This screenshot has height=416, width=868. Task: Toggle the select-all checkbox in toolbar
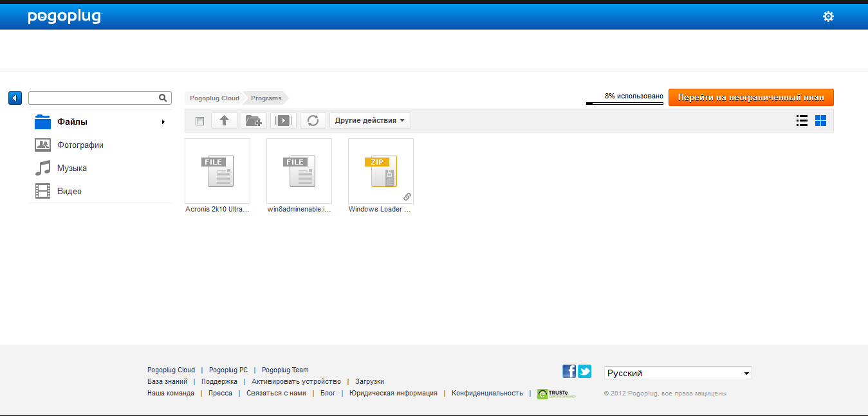coord(199,121)
